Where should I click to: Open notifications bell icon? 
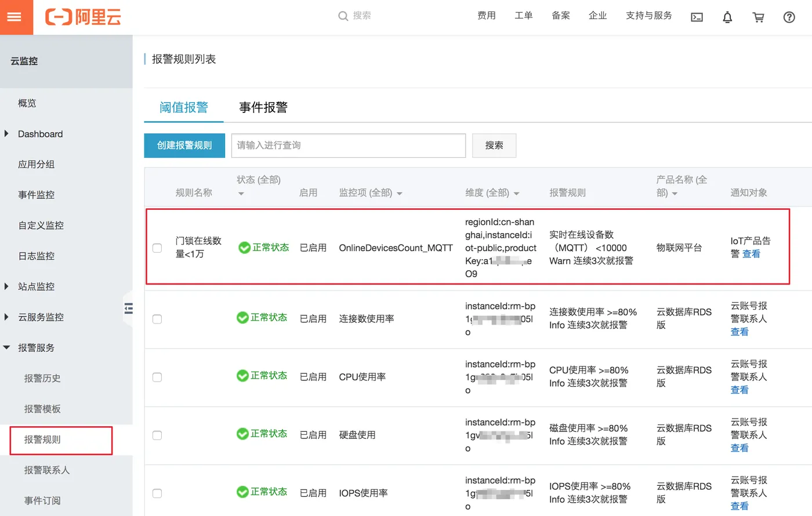(727, 17)
